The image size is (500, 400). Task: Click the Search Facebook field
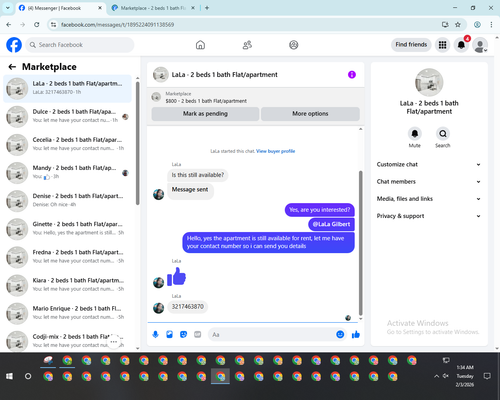point(80,45)
